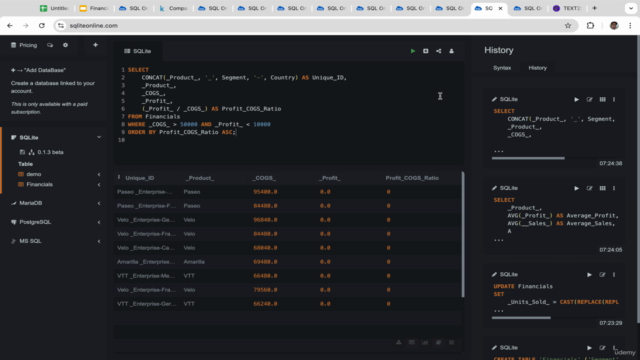Run the AVG profit history query from 07:24:05
Viewport: 640px width, 360px height.
click(576, 188)
